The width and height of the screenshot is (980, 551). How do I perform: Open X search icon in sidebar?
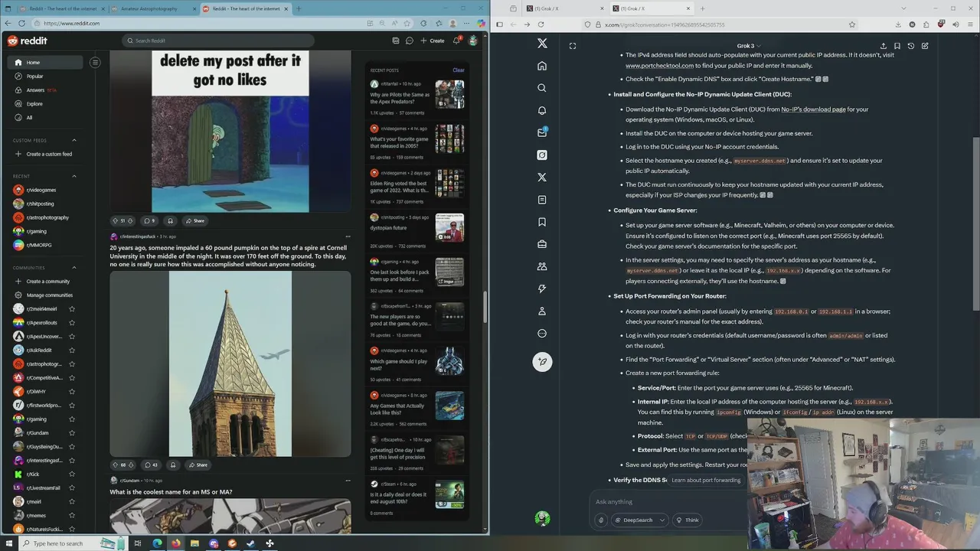click(542, 88)
